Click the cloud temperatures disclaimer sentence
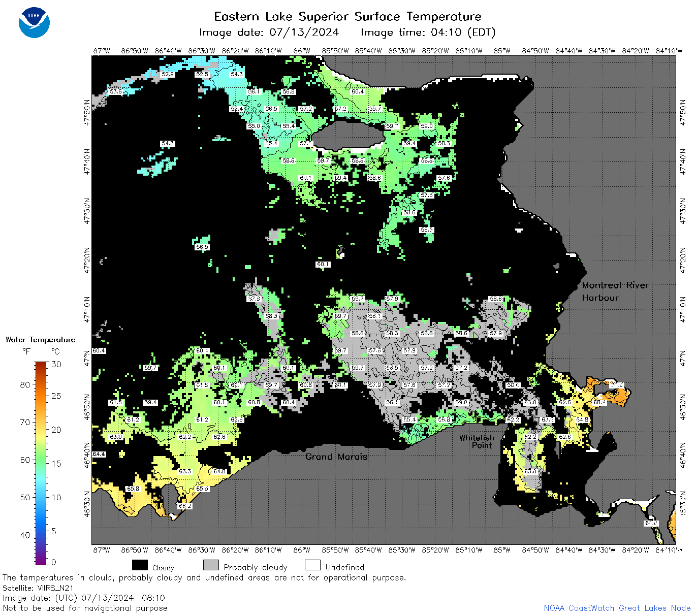The width and height of the screenshot is (696, 616). (x=204, y=578)
